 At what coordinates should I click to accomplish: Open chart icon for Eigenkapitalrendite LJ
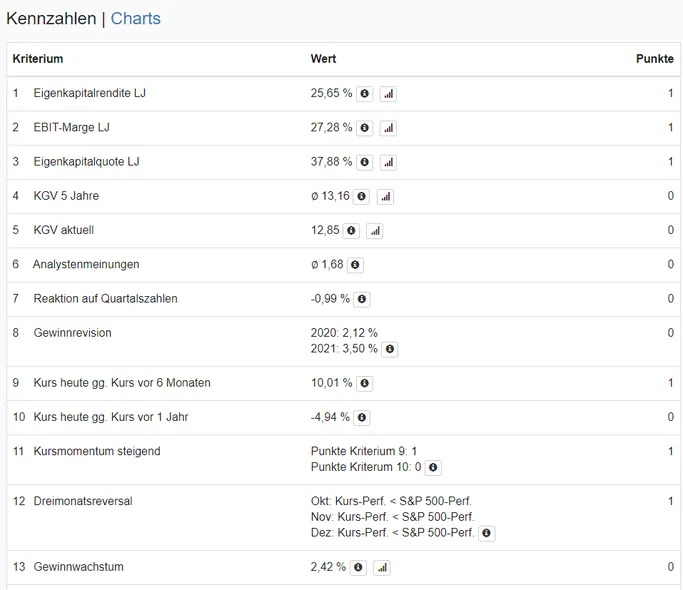click(x=388, y=94)
